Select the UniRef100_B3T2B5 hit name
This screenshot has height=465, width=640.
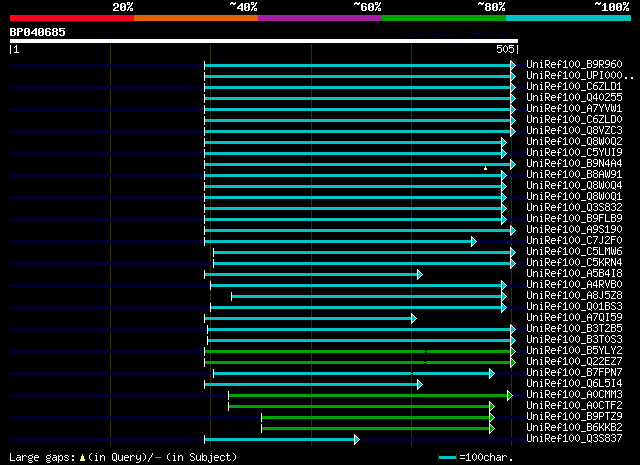574,328
